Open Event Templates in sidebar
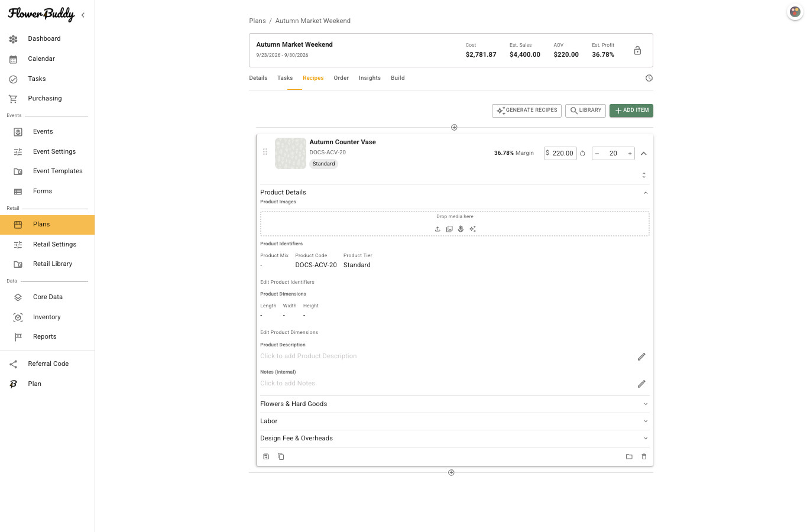807x532 pixels. click(47, 171)
